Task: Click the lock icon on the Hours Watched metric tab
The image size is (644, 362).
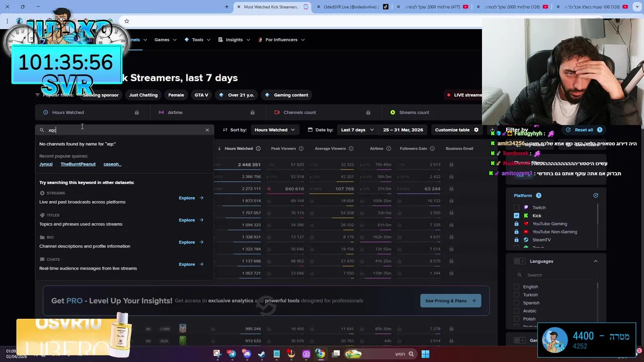Action: (137, 112)
